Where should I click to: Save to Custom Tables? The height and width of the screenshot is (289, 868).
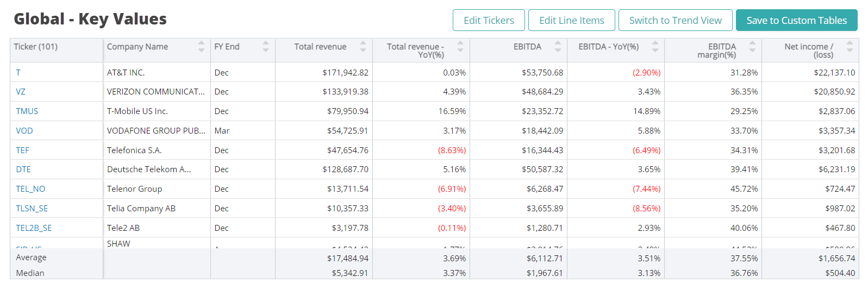[796, 21]
